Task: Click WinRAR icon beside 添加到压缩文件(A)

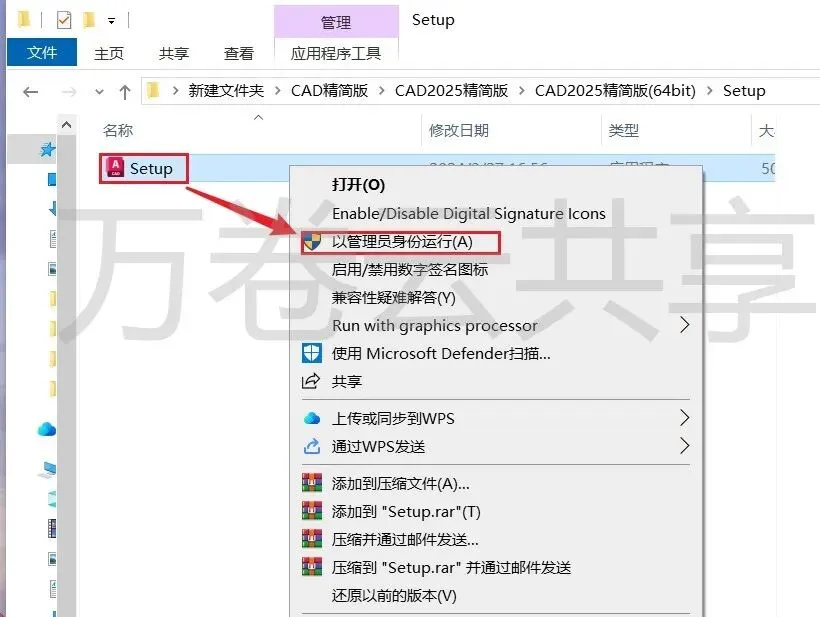Action: (312, 483)
